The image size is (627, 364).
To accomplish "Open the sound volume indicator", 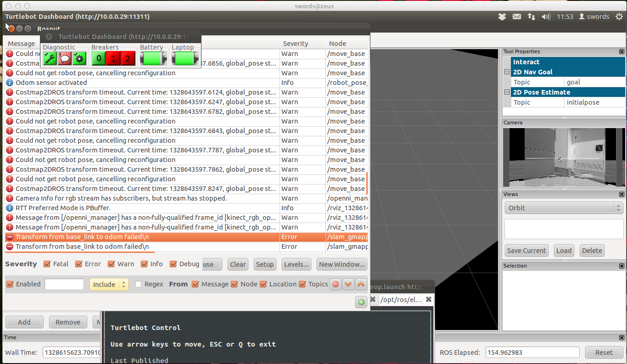I will [x=546, y=17].
